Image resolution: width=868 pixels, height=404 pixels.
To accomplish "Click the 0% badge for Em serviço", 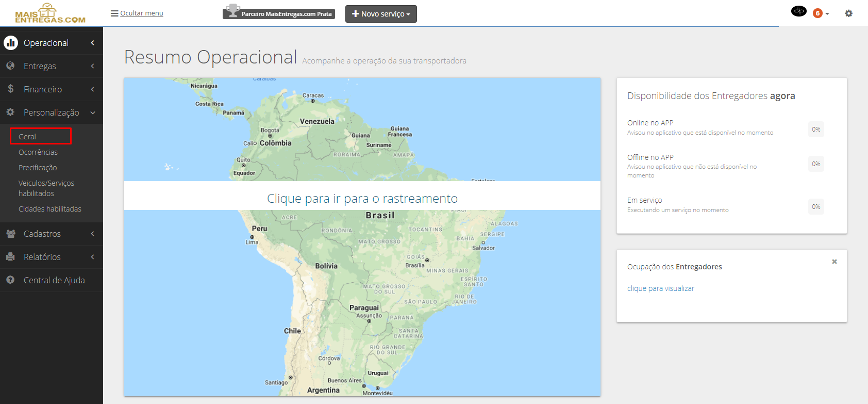I will tap(816, 206).
